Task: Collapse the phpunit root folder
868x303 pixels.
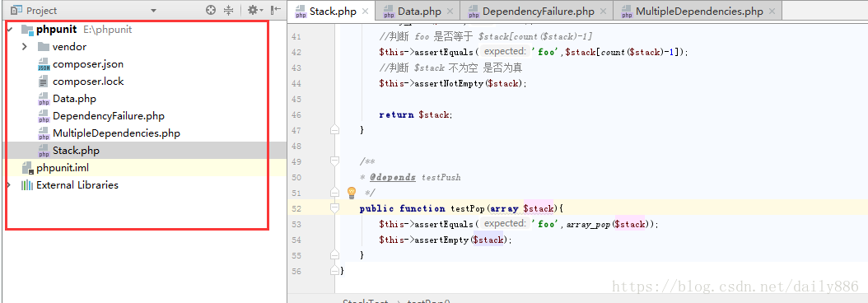Action: click(x=9, y=30)
